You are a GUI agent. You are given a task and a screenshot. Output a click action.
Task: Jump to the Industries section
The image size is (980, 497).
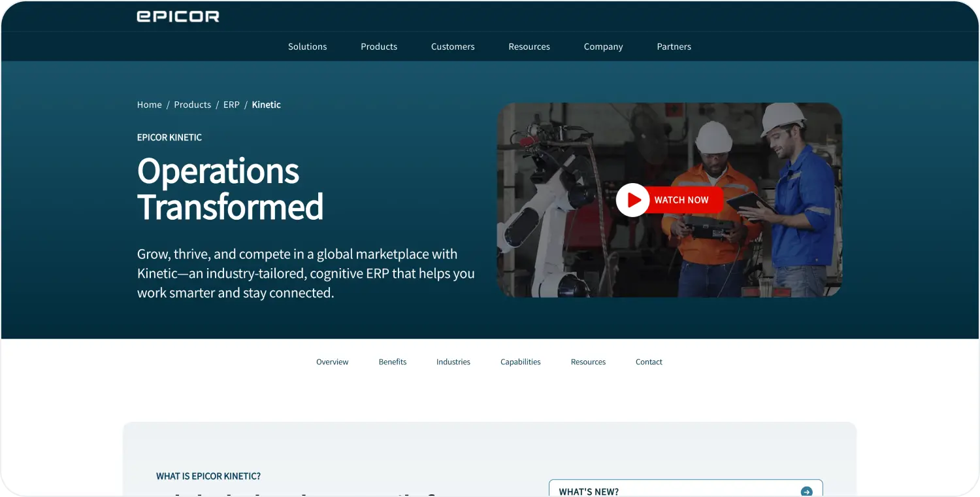point(453,362)
